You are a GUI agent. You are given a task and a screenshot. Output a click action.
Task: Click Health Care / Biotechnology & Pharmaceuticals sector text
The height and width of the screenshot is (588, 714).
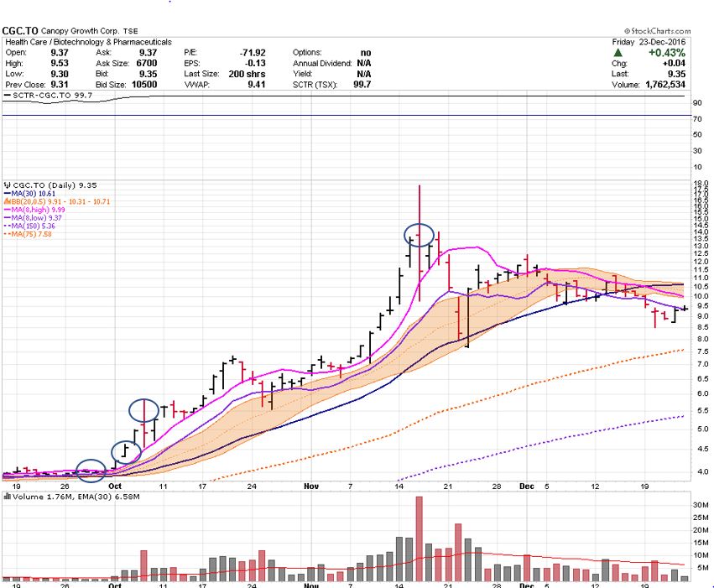pyautogui.click(x=88, y=42)
